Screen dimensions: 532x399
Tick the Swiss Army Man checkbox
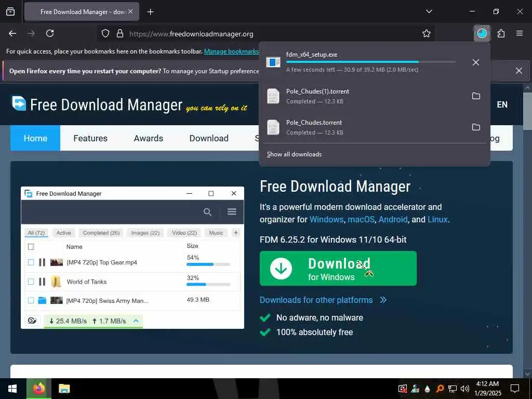31,300
